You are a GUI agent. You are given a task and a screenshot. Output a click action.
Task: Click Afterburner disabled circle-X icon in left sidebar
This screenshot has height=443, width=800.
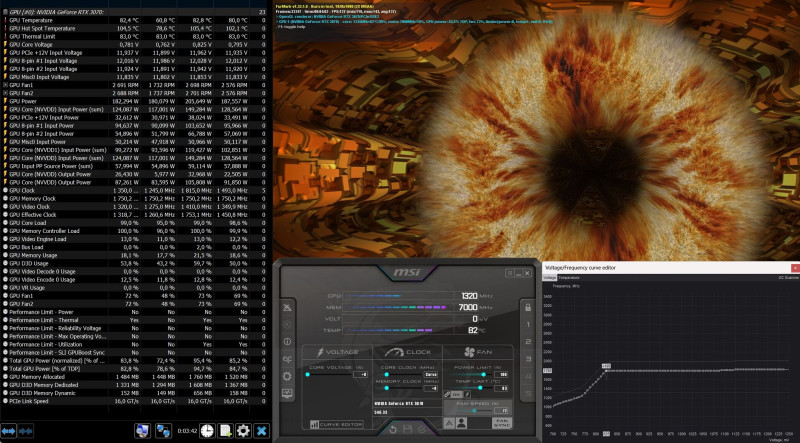tap(287, 324)
